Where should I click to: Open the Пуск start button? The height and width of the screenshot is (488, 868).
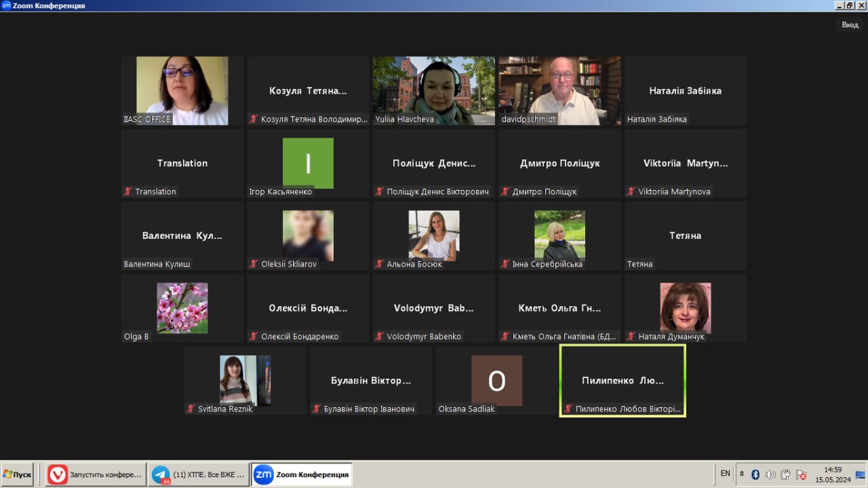click(18, 474)
